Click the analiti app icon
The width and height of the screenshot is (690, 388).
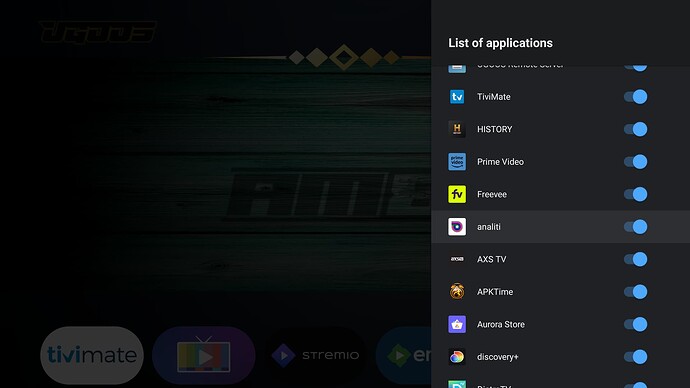point(457,227)
